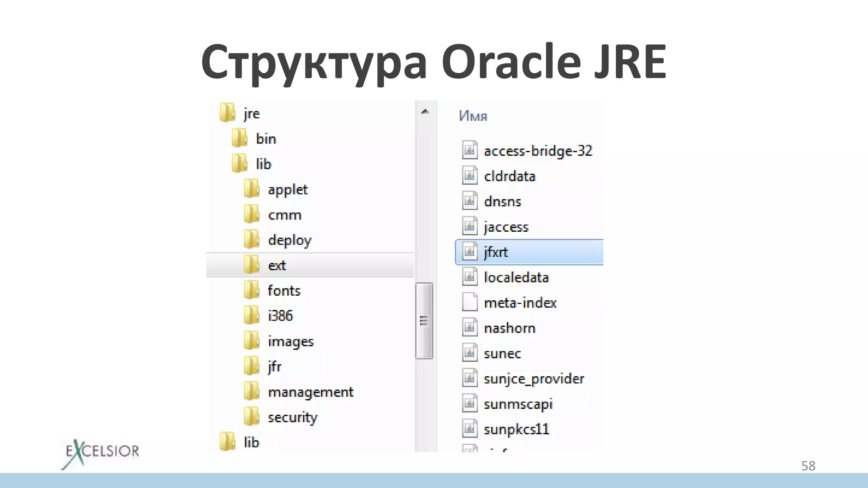Select the security folder name
Screen dimensions: 868x488
coord(292,418)
